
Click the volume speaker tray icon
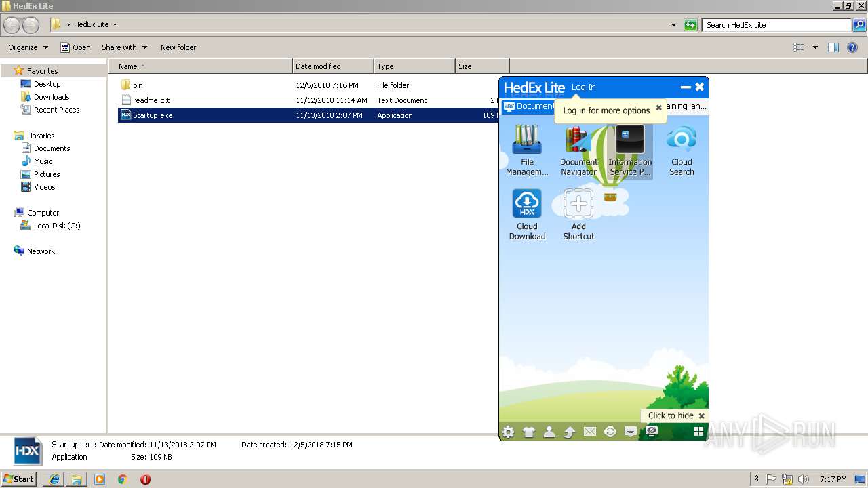[x=804, y=479]
